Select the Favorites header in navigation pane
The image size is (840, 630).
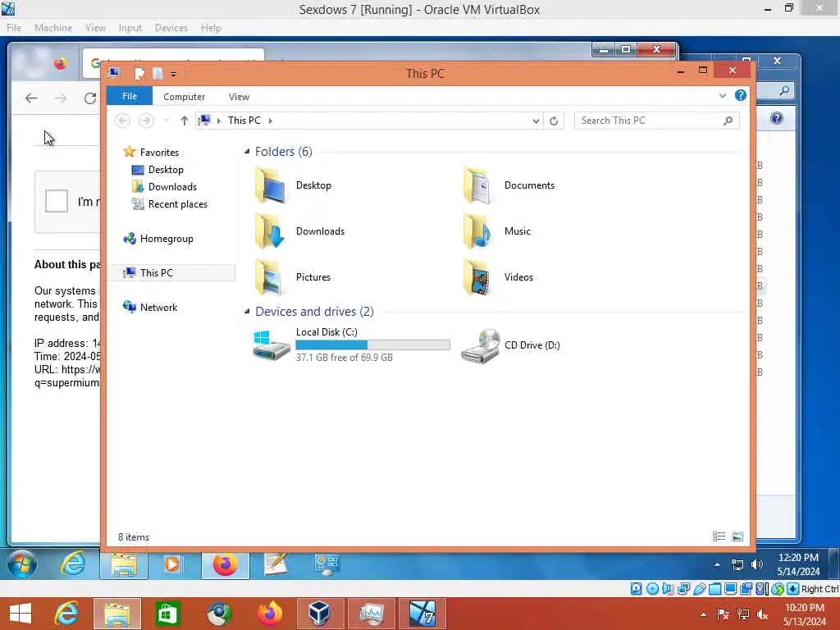[x=151, y=152]
